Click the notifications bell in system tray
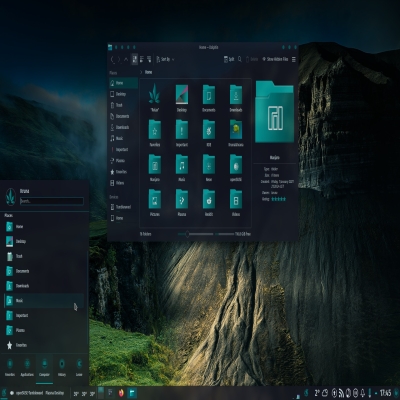 tap(363, 393)
